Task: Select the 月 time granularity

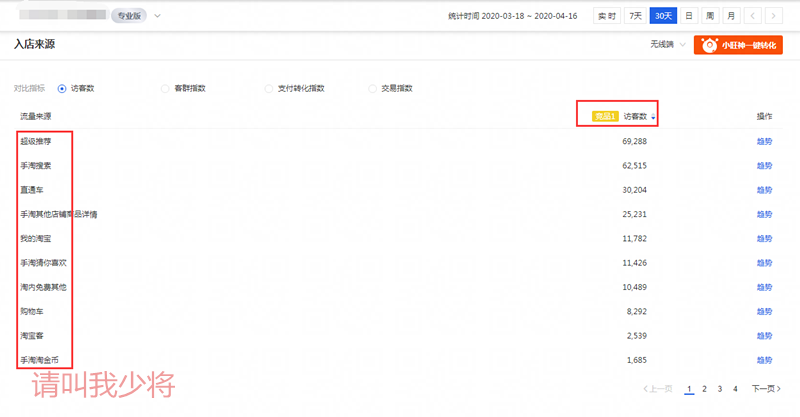Action: click(x=731, y=15)
